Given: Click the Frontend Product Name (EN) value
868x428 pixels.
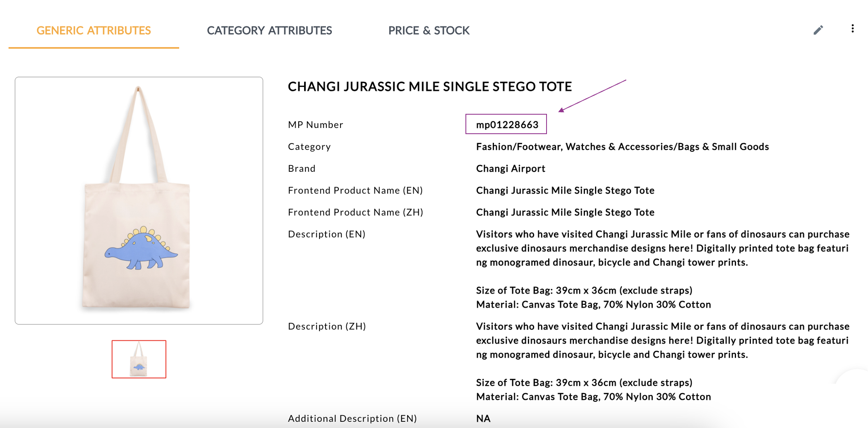Looking at the screenshot, I should [565, 190].
